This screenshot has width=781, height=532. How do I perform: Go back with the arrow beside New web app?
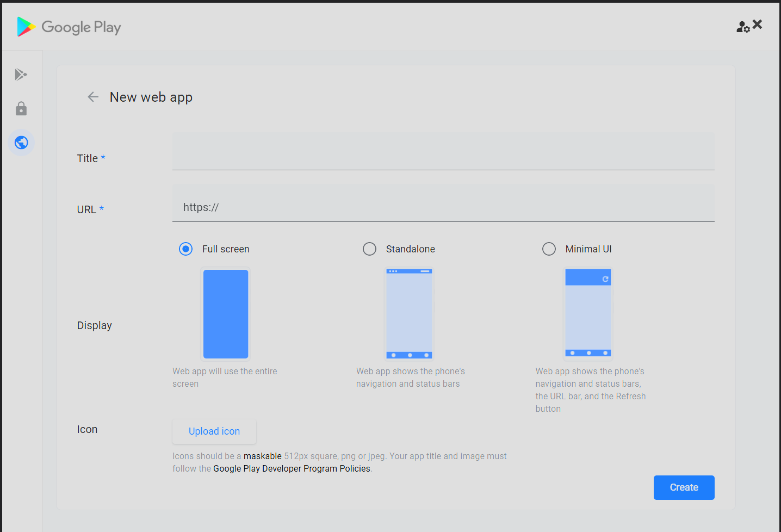[93, 97]
